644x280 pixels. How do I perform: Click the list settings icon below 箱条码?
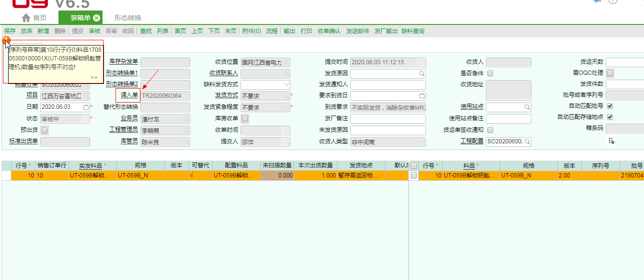coord(611,141)
